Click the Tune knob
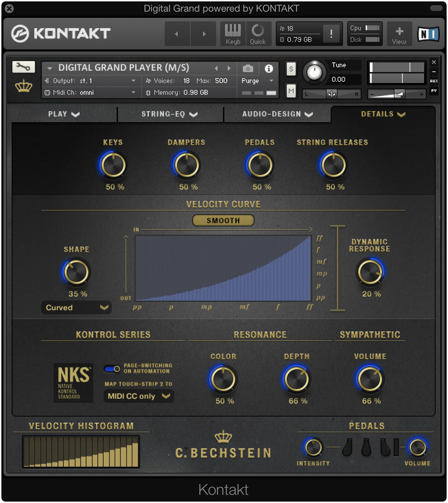Viewport: 448px width, 503px height. pyautogui.click(x=314, y=72)
